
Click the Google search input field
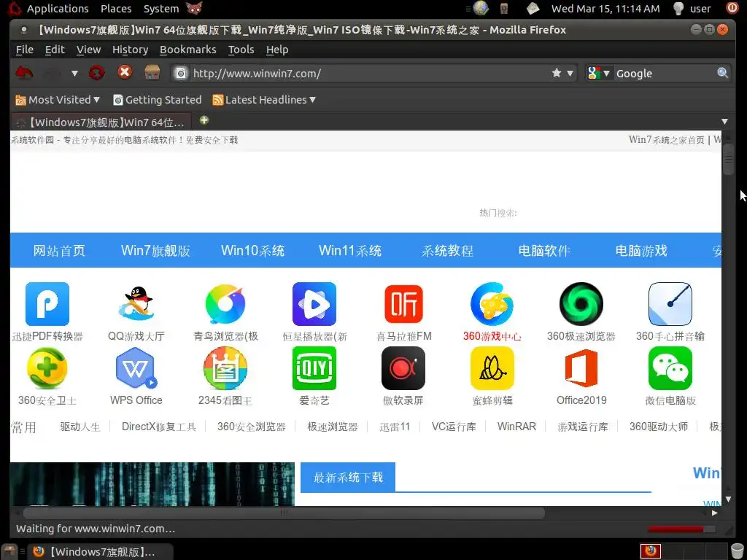[665, 74]
